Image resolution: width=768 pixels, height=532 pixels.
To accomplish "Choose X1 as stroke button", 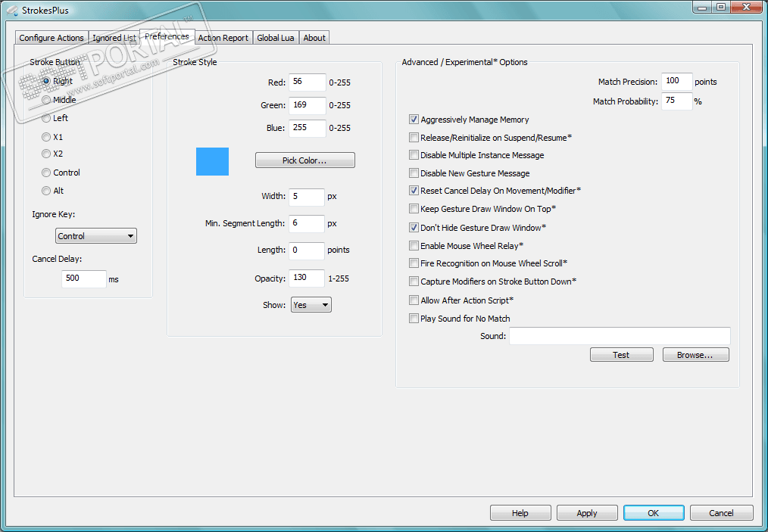I will tap(46, 137).
